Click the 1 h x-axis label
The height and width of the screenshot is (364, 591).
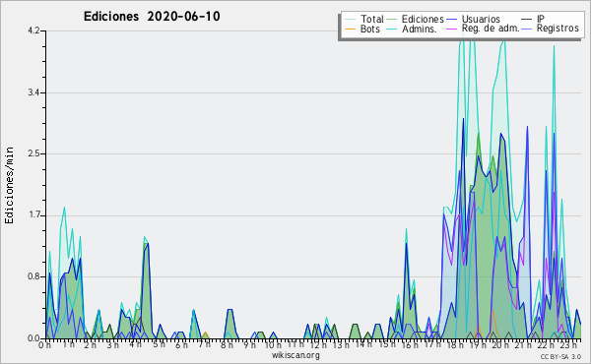(68, 344)
